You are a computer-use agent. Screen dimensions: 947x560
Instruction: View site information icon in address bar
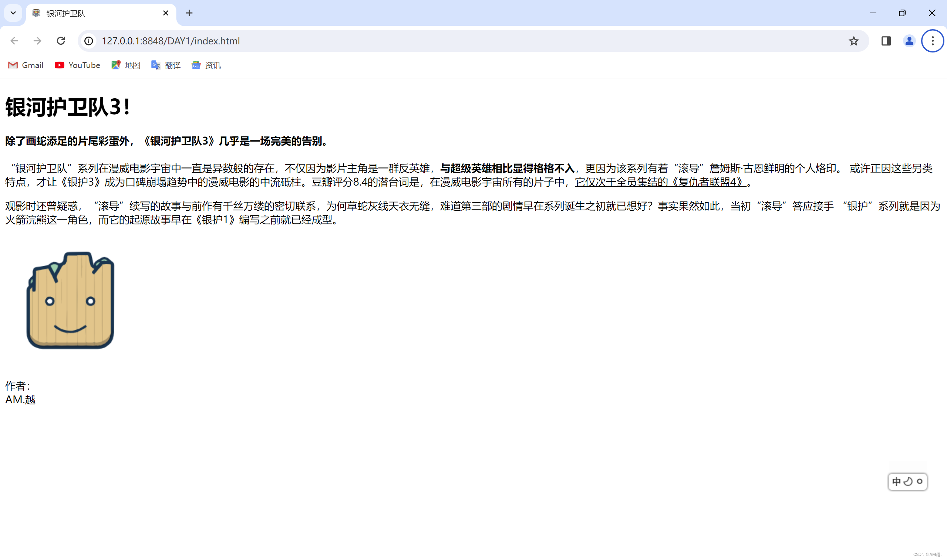pyautogui.click(x=89, y=41)
